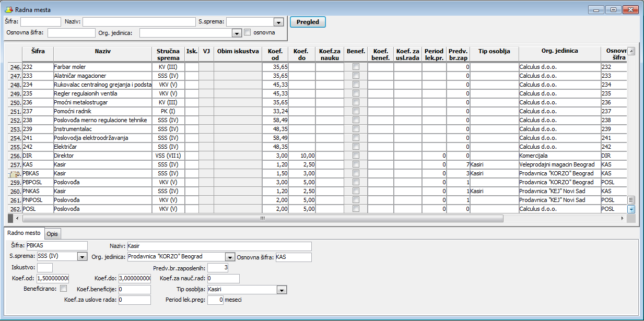This screenshot has width=644, height=321.
Task: Expand the Tip osoblja dropdown showing Kasiri
Action: [x=282, y=290]
